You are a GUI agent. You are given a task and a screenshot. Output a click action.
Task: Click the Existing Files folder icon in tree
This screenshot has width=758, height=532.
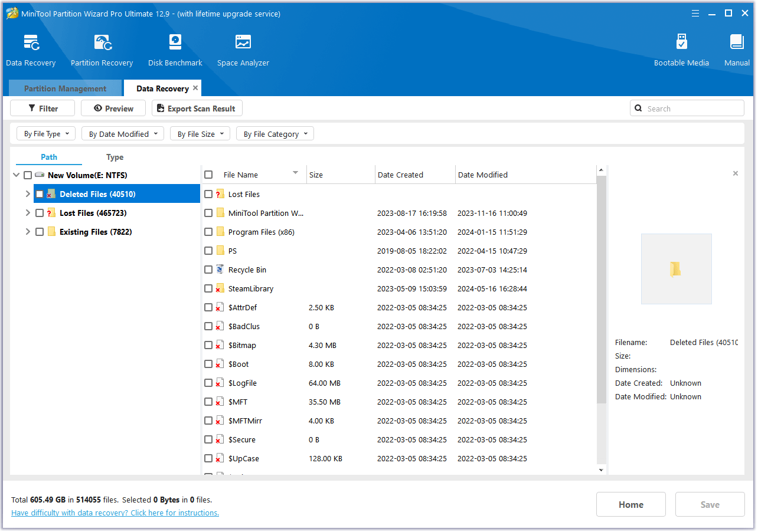(x=51, y=232)
